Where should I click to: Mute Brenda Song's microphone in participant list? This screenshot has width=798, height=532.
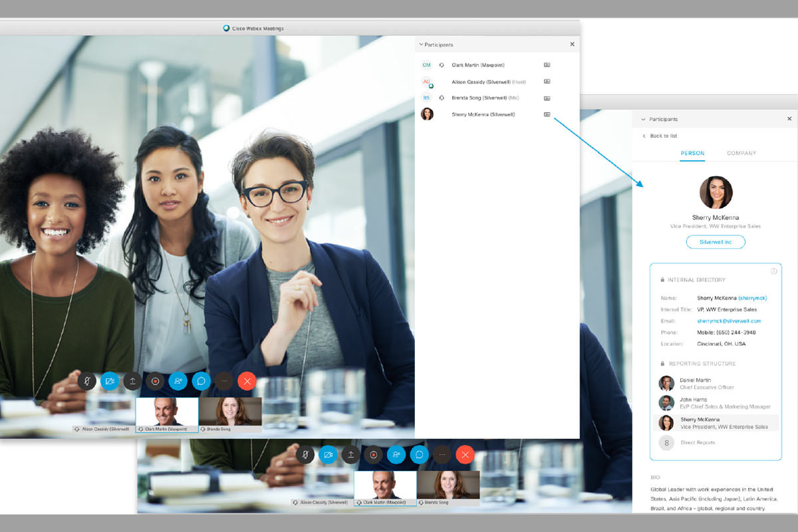pyautogui.click(x=440, y=97)
